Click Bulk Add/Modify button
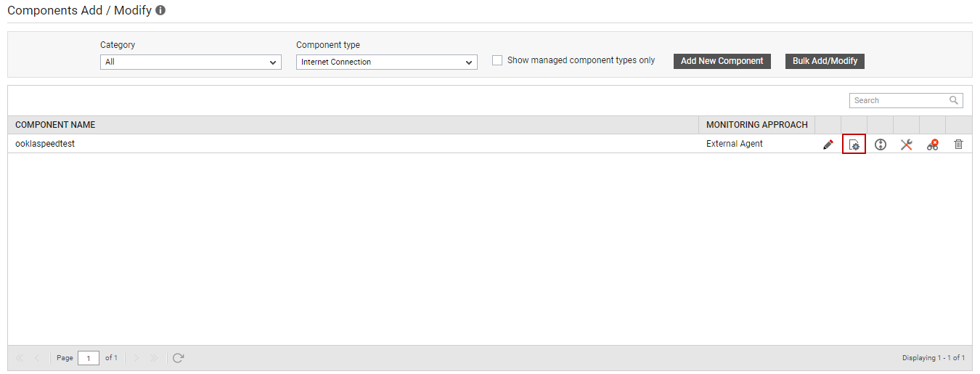Viewport: 980px width, 374px height. click(825, 61)
